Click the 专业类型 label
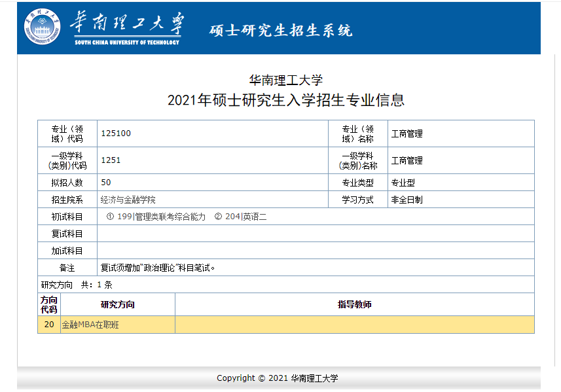 pos(358,183)
